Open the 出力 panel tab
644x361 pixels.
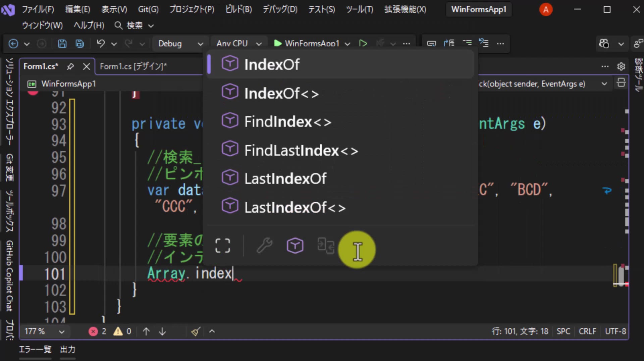68,350
